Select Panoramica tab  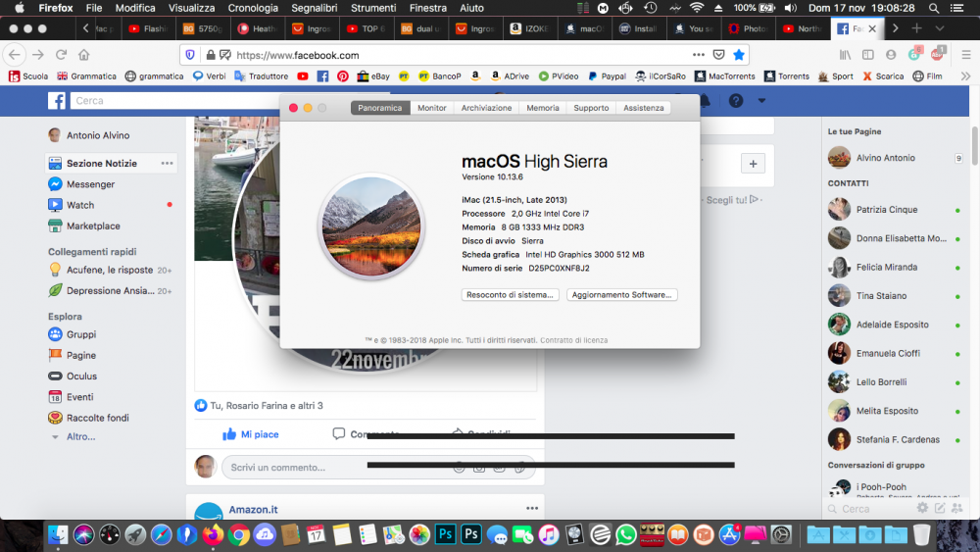pyautogui.click(x=380, y=108)
